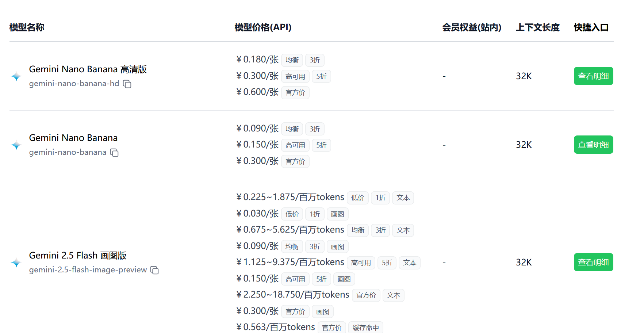Click the 1折 tag beside ¥0.225~1.875/百万tokens
The image size is (644, 333).
(x=380, y=198)
